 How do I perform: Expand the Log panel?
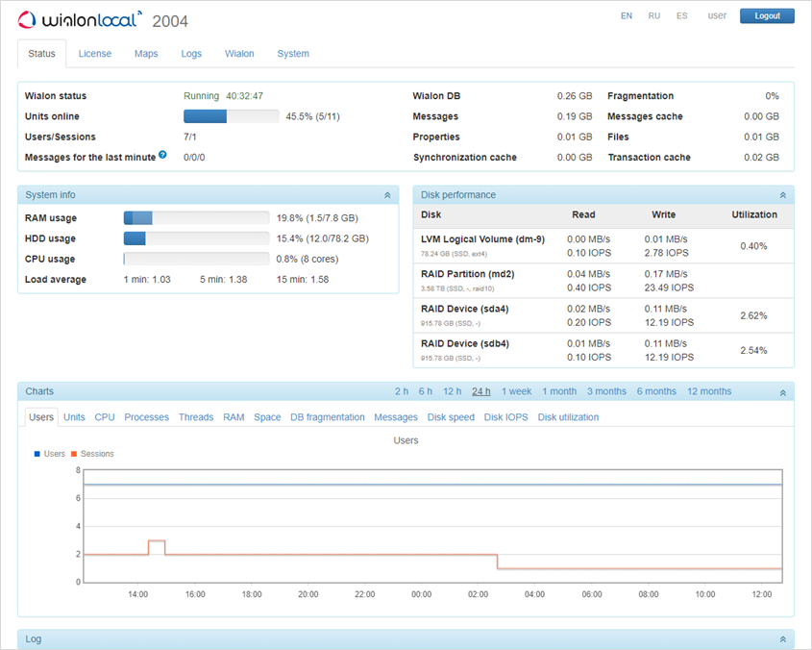[782, 639]
